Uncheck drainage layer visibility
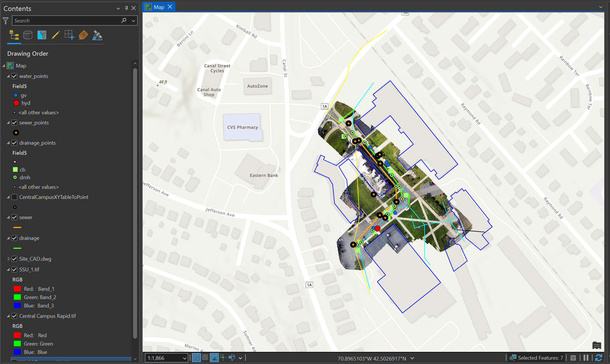This screenshot has width=610, height=364. pyautogui.click(x=14, y=238)
